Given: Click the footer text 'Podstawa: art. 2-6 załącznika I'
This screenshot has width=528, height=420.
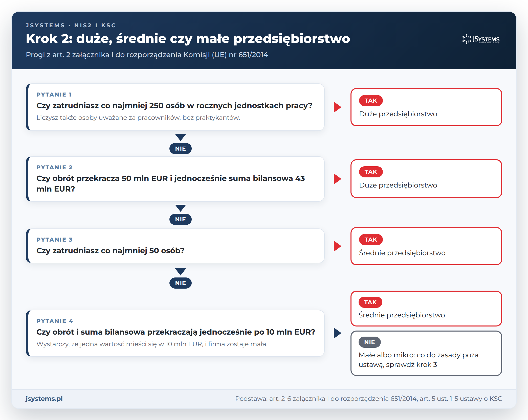Looking at the screenshot, I should tap(368, 399).
